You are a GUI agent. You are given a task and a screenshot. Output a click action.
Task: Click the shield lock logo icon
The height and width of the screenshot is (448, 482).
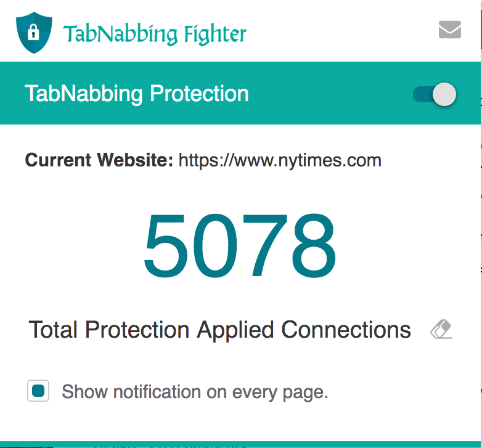(x=34, y=32)
